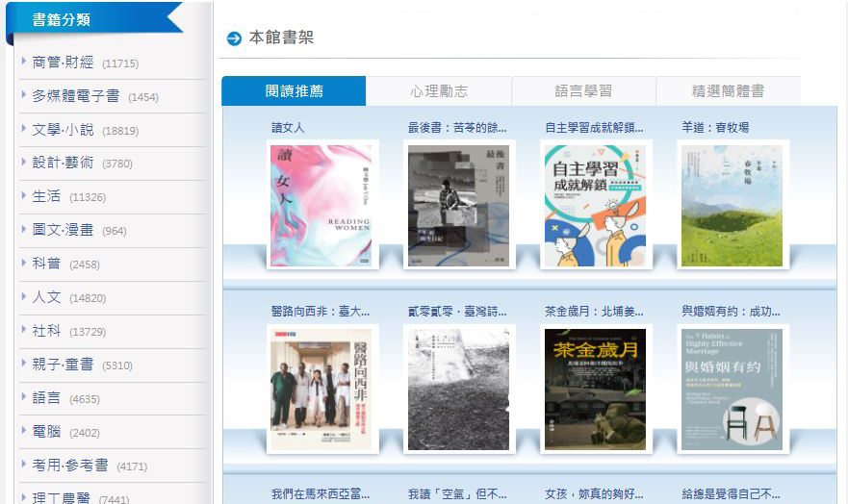Select the 自主學習成就解鎖 book cover

pos(595,205)
